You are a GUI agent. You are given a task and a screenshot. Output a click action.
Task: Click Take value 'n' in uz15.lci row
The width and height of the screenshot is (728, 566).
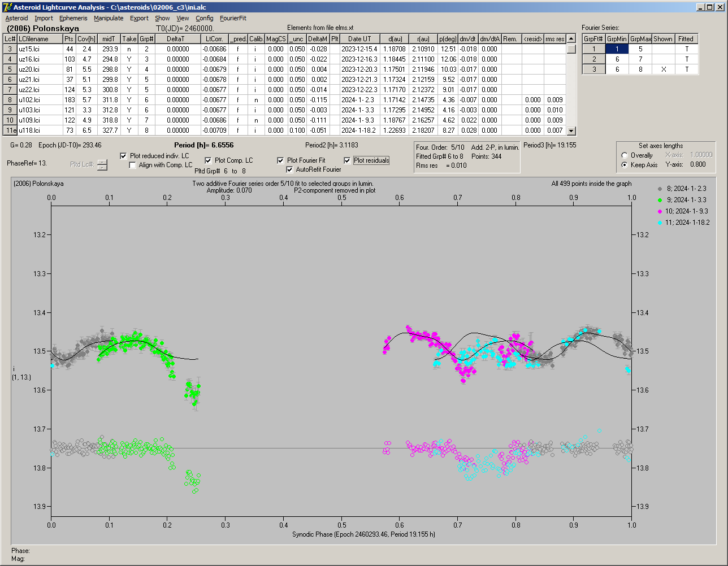tap(129, 49)
